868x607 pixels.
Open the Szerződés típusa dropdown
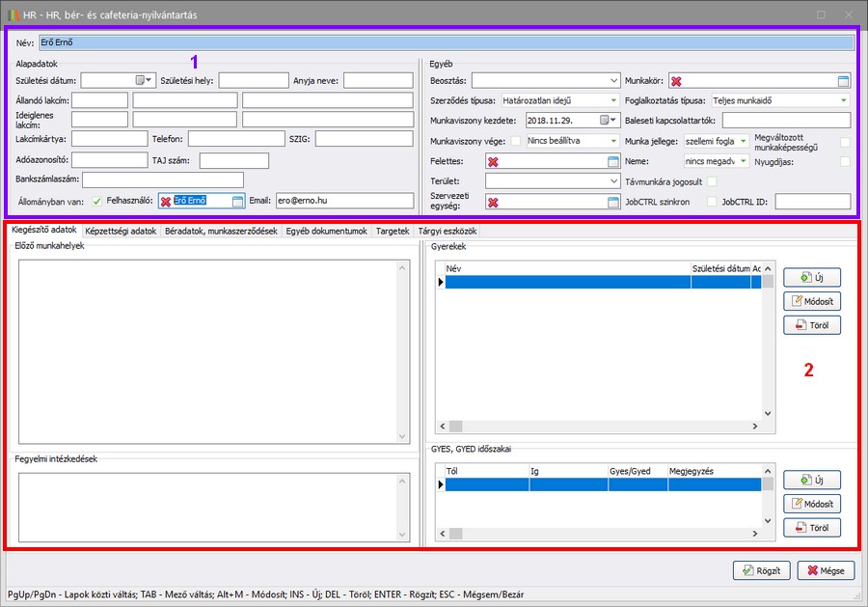tap(612, 100)
